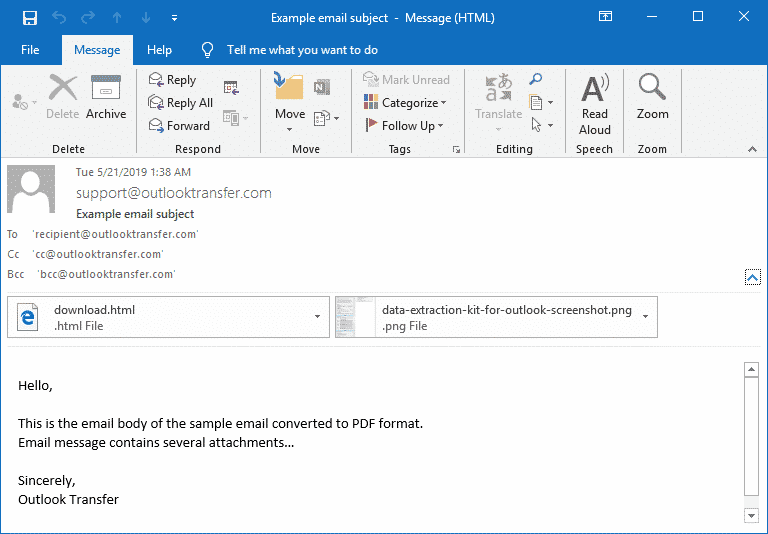
Task: Open the Follow Up flag dropdown
Action: pyautogui.click(x=404, y=125)
